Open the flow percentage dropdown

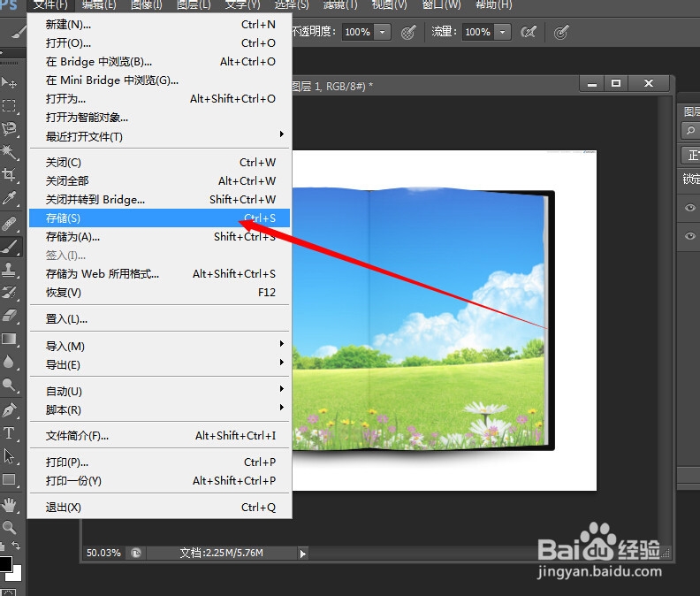pyautogui.click(x=502, y=32)
